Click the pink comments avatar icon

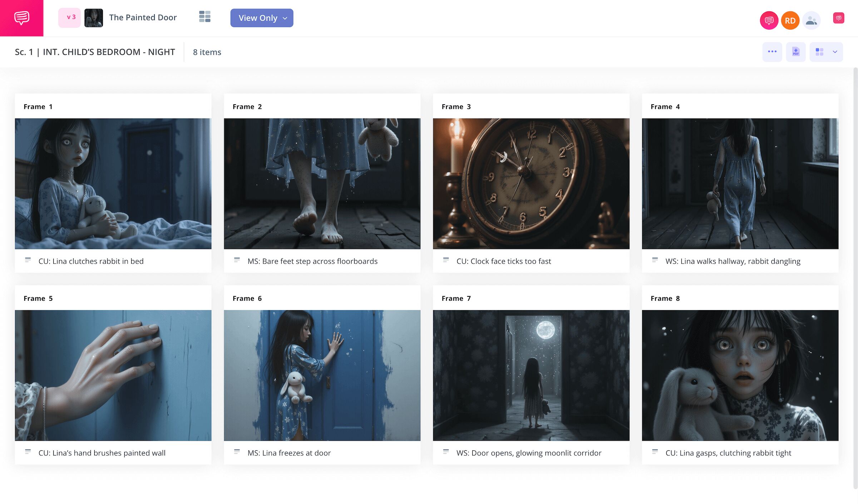coord(769,21)
